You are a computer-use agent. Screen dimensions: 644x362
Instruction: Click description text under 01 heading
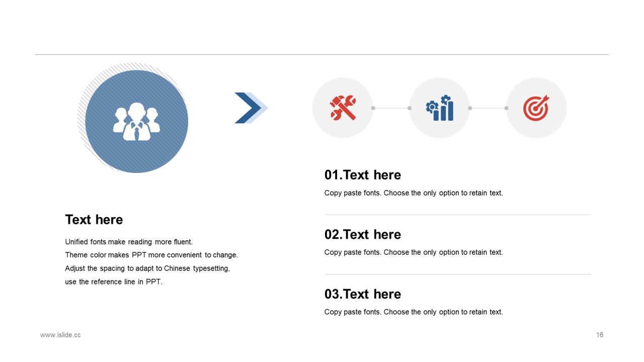(x=414, y=193)
